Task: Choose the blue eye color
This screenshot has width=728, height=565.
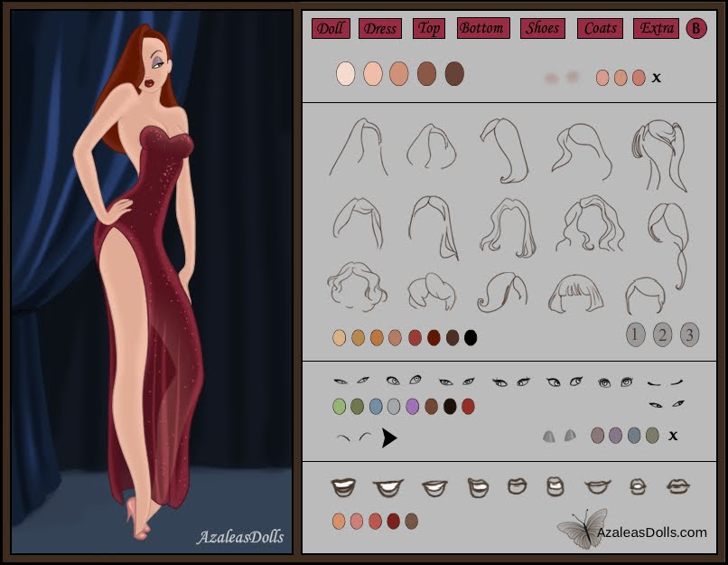Action: tap(376, 406)
